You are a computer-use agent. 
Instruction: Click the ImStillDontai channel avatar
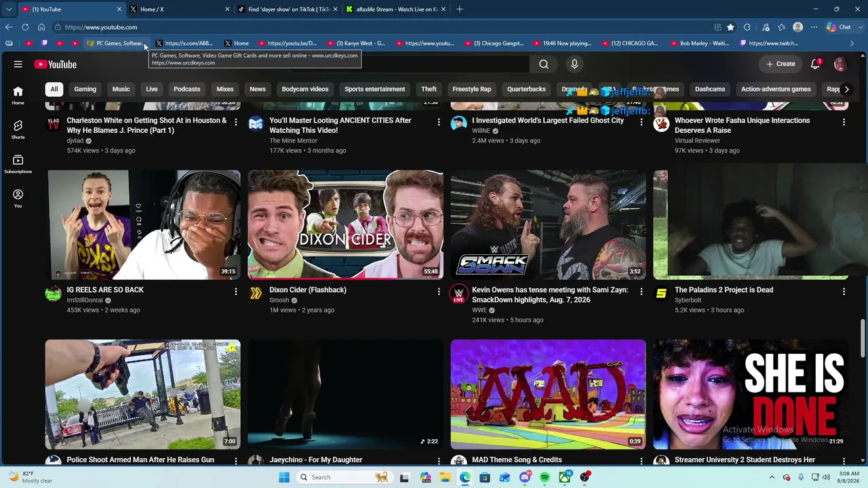[53, 293]
